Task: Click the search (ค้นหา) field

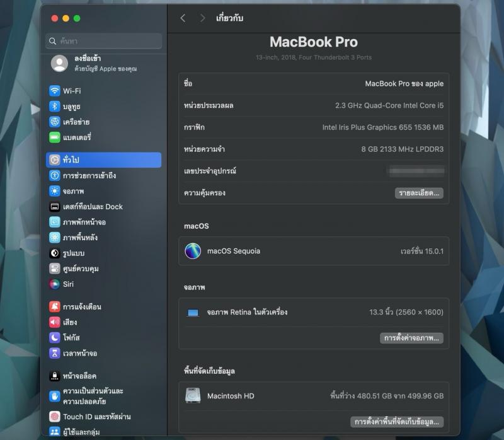Action: coord(104,41)
